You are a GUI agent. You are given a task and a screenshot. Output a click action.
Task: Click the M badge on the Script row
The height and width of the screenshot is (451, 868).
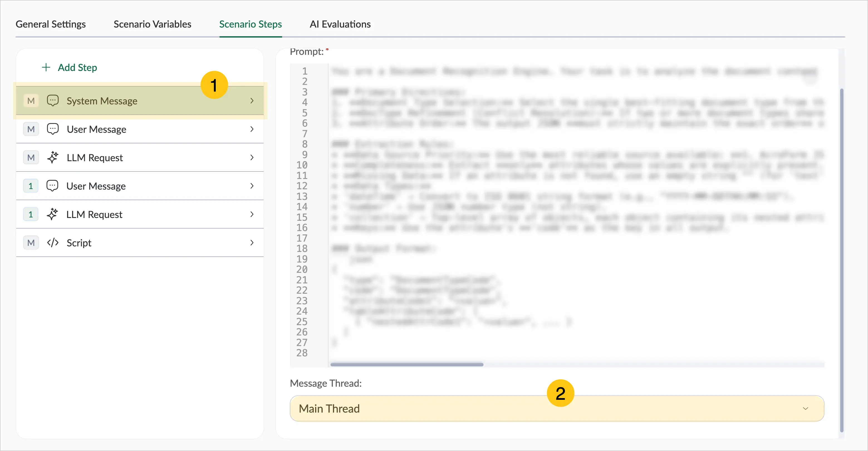tap(31, 243)
